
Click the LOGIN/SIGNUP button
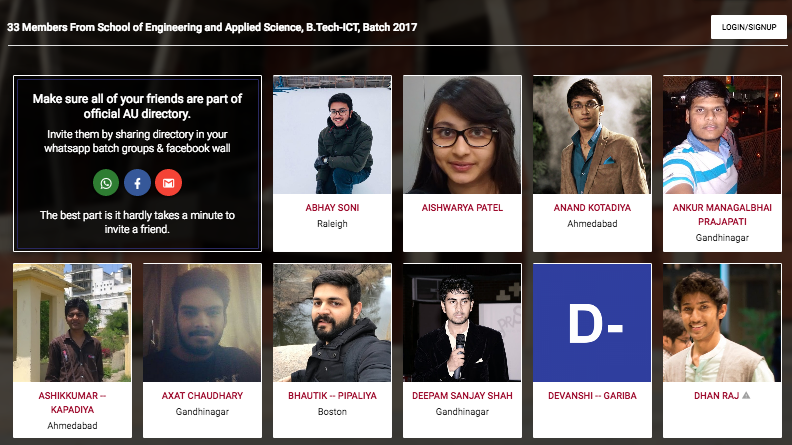[749, 27]
